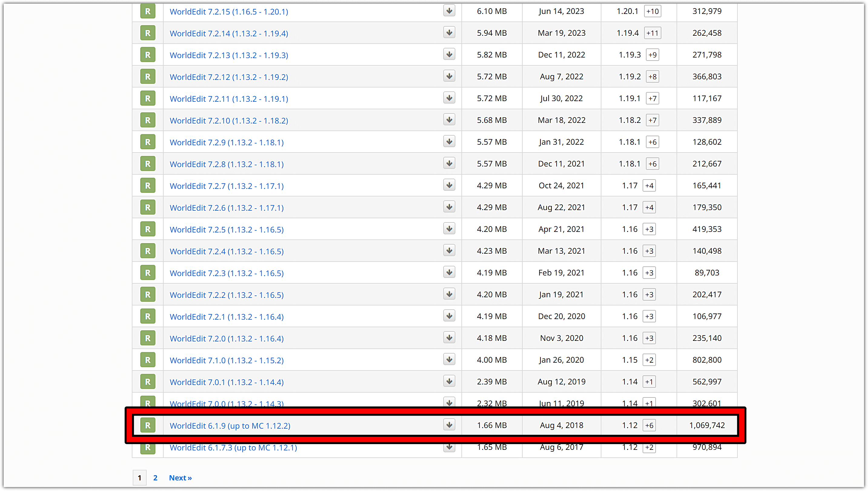The height and width of the screenshot is (491, 868).
Task: Open WorldEdit 7.1.0 (1.13.2 - 1.15.2) link
Action: coord(226,360)
